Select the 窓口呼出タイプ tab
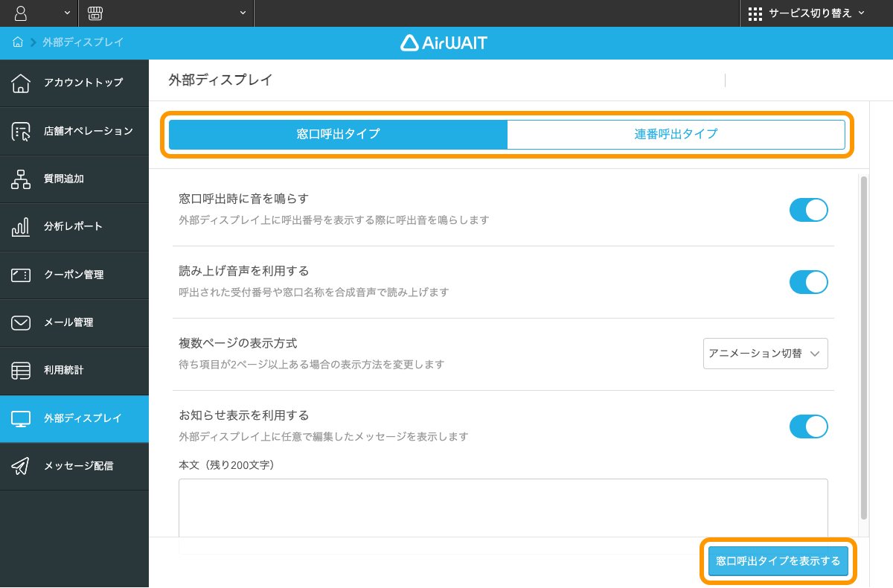The image size is (893, 588). click(338, 135)
